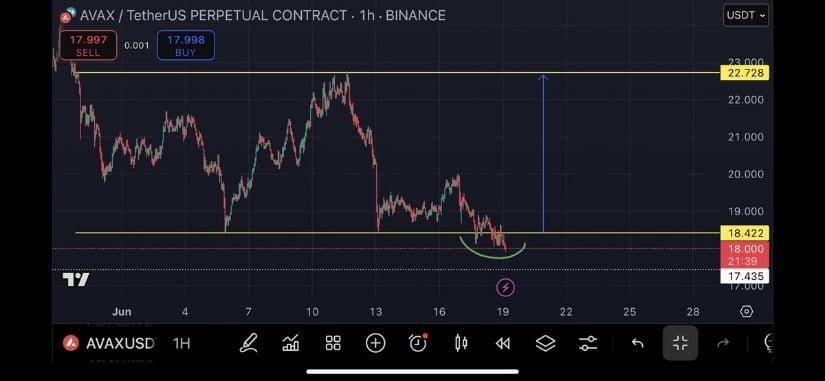This screenshot has width=825, height=381.
Task: Select the 22.728 yellow price label
Action: coord(744,73)
